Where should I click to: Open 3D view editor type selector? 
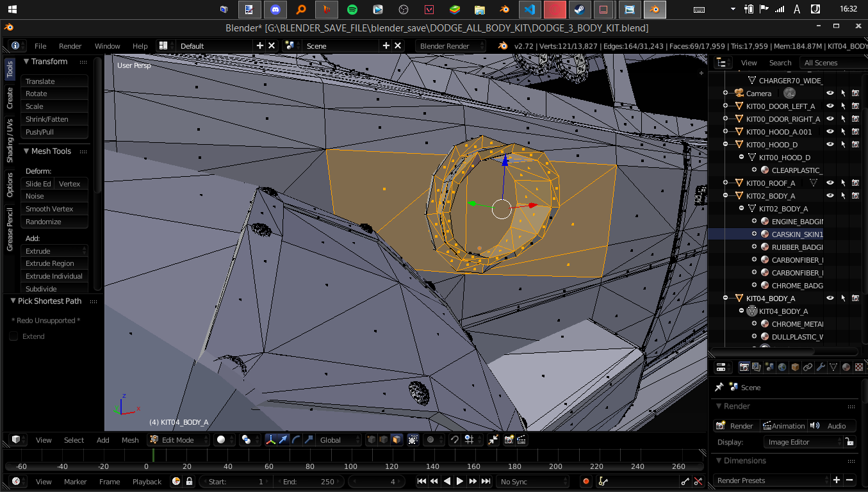click(19, 440)
